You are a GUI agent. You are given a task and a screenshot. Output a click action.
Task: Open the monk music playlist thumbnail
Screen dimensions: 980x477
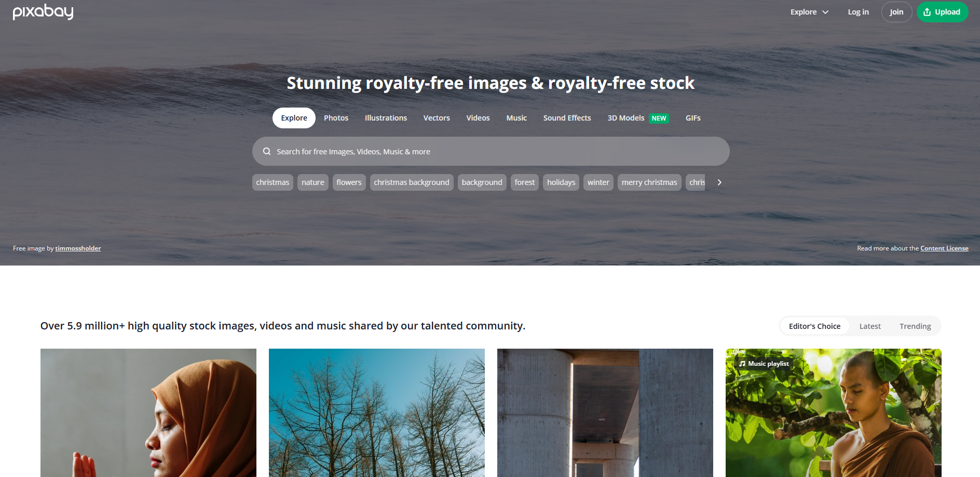pos(834,413)
